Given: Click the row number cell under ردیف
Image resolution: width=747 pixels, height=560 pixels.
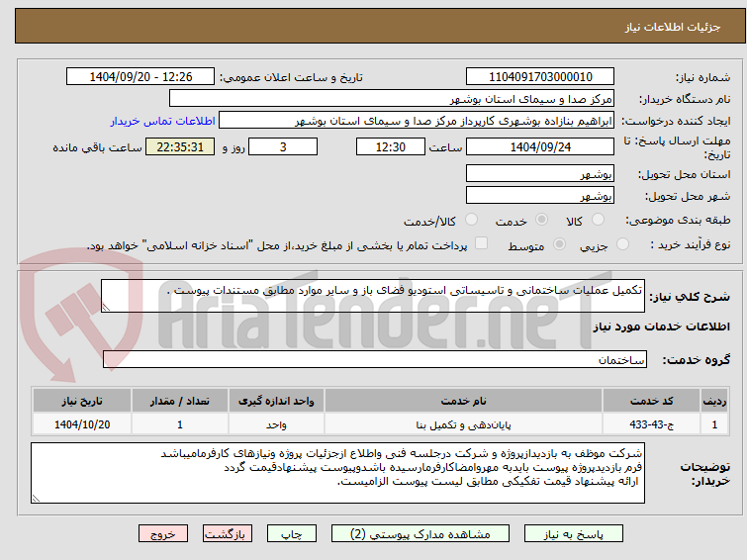Looking at the screenshot, I should pos(714,424).
